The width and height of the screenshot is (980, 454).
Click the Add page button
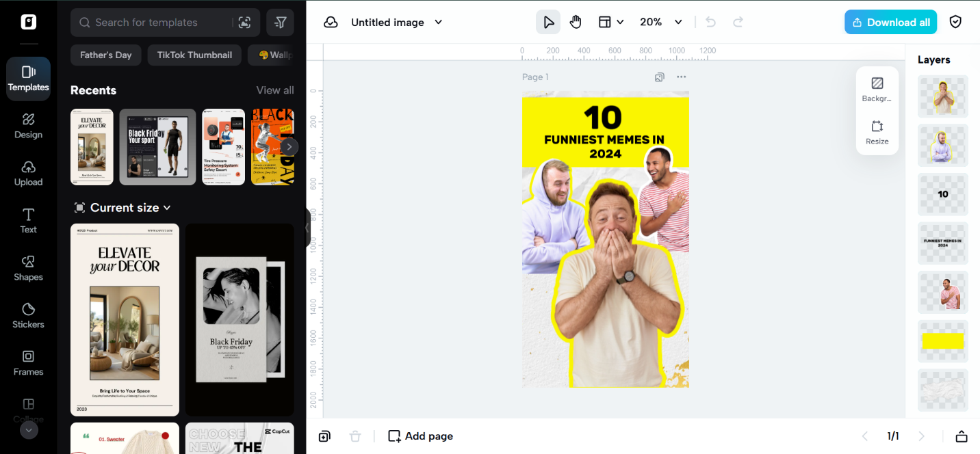420,436
